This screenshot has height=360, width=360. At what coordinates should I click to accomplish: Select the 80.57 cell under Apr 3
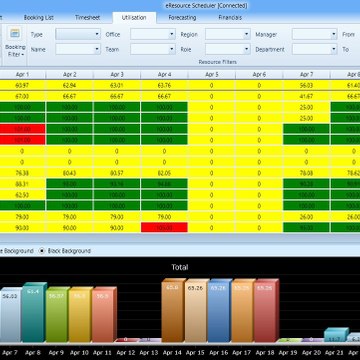point(117,173)
